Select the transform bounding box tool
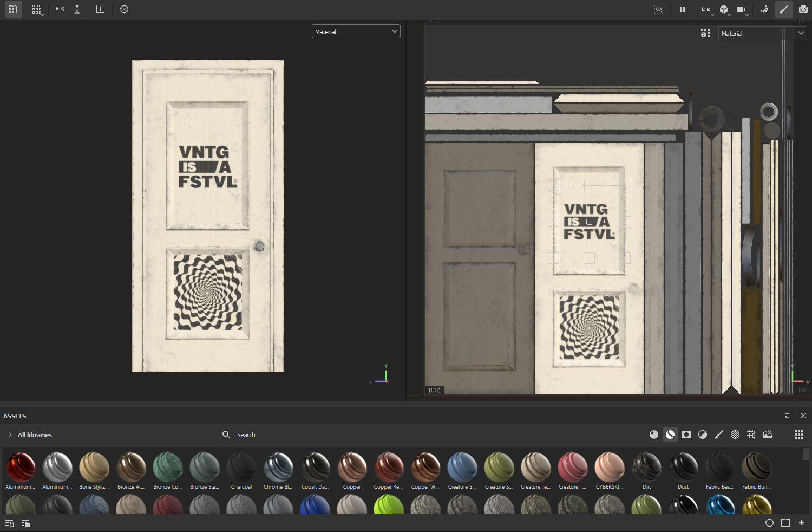Screen dimensions: 812x532 14,9
